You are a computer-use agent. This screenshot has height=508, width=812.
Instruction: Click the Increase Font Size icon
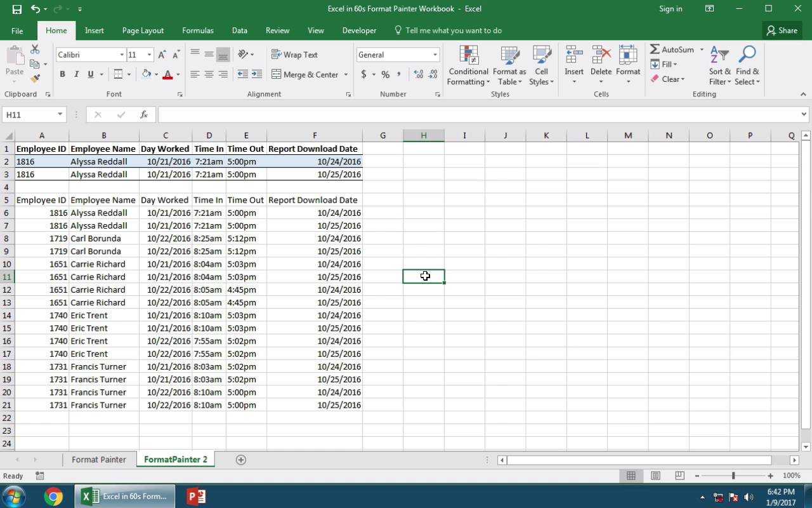[x=162, y=55]
